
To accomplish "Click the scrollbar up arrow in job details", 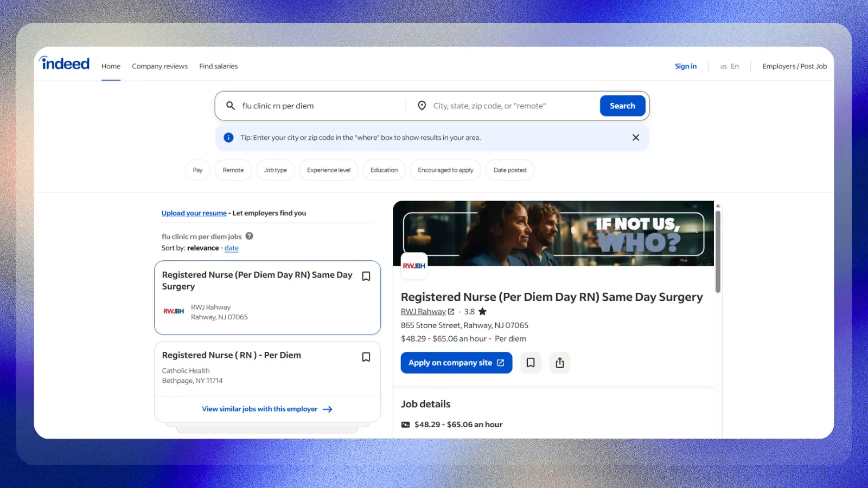I will 718,206.
